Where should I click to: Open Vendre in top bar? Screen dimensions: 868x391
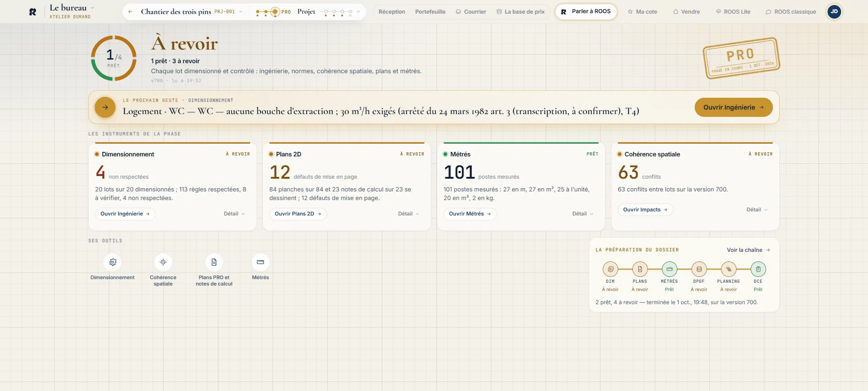coord(686,12)
